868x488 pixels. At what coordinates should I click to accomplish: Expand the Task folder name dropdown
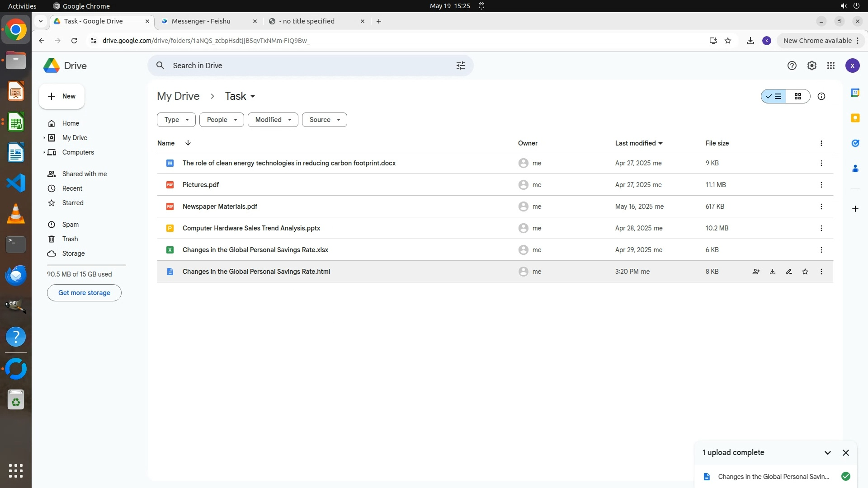point(253,96)
